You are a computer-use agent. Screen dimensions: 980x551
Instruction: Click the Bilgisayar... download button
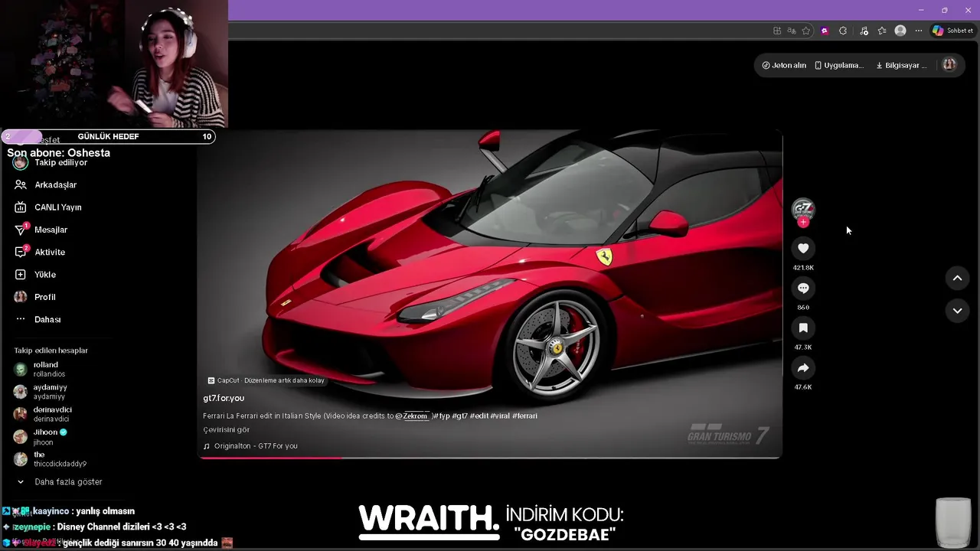901,65
